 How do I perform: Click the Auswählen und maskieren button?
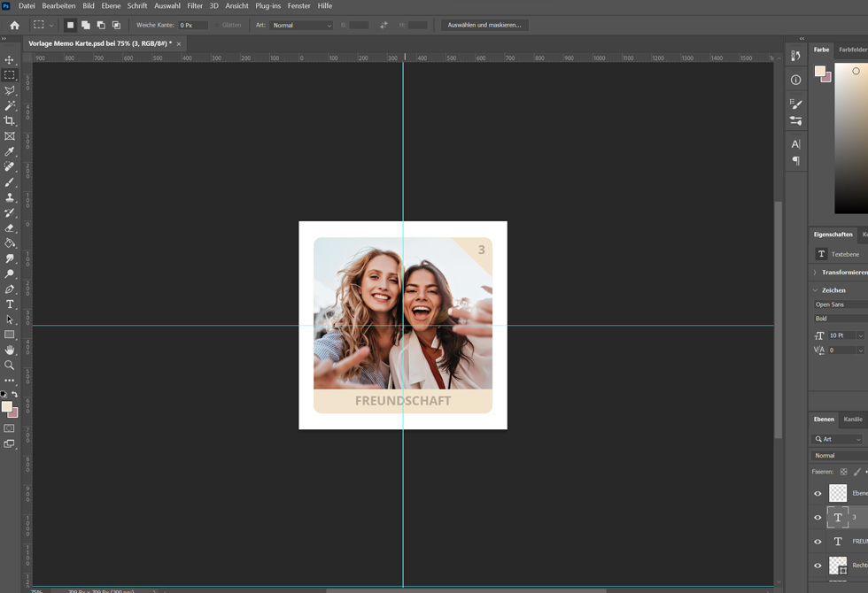click(484, 26)
